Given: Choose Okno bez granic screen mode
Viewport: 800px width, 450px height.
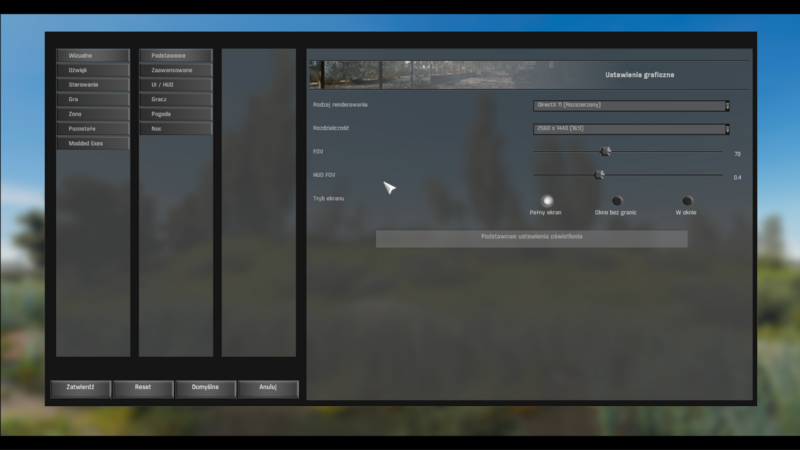Looking at the screenshot, I should pyautogui.click(x=617, y=201).
